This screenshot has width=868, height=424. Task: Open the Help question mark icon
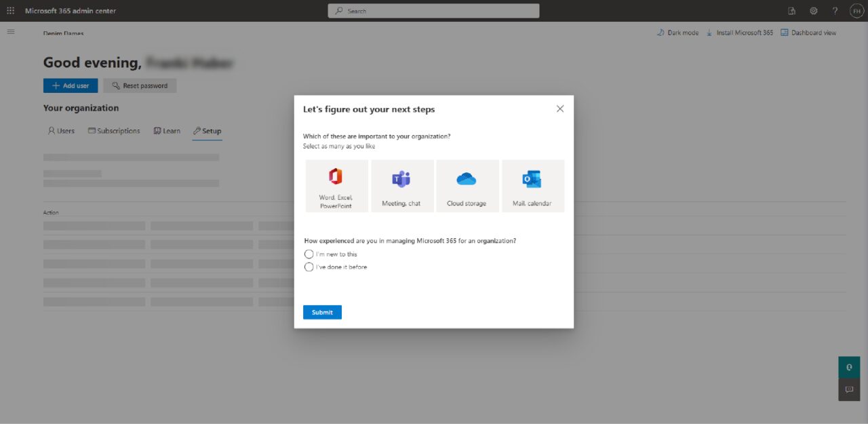835,10
